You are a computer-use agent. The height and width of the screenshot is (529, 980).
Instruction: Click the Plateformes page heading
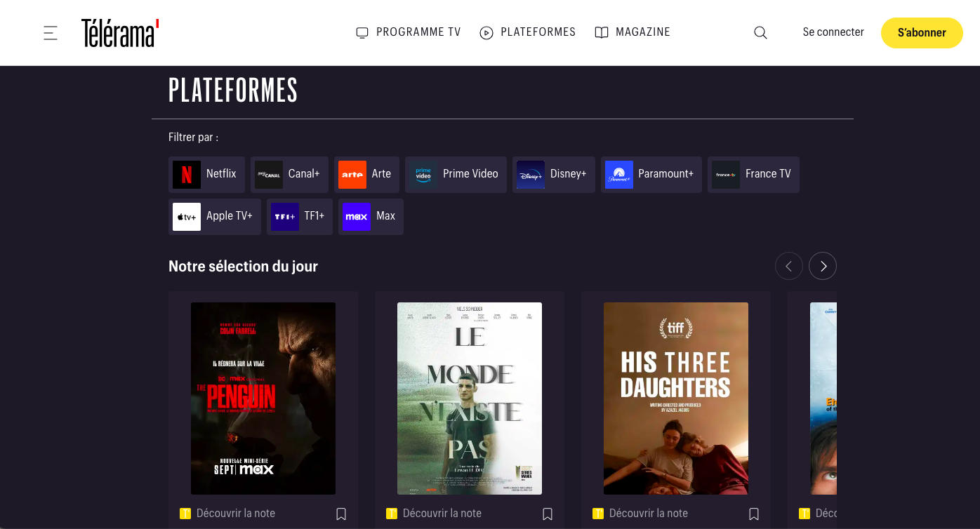click(233, 91)
